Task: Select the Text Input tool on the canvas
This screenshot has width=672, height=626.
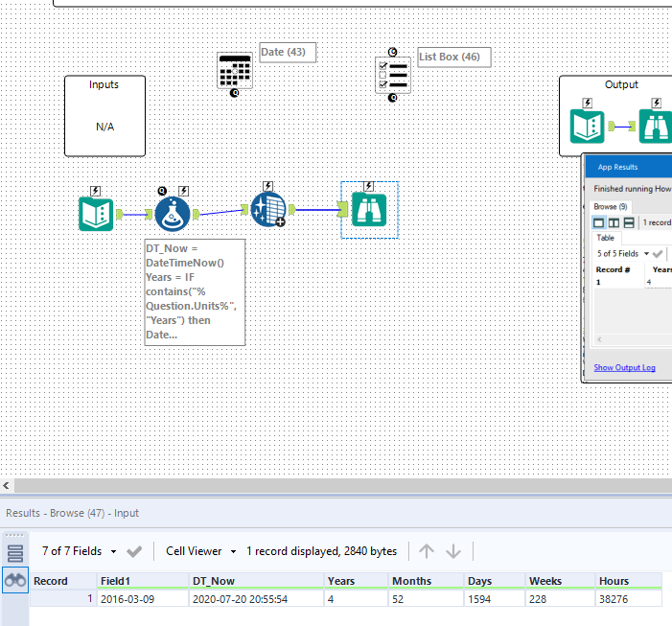Action: [96, 214]
